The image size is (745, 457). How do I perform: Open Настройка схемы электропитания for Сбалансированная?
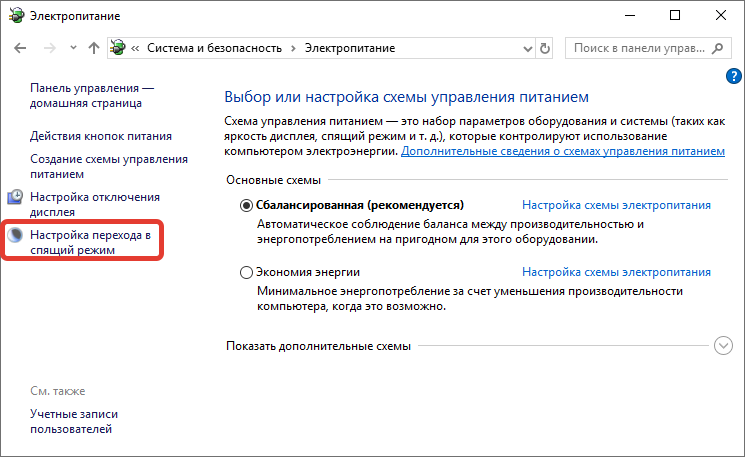click(x=616, y=205)
